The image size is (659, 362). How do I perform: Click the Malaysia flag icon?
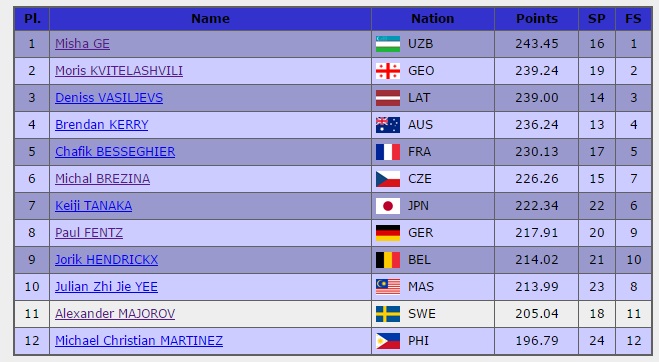[x=387, y=287]
